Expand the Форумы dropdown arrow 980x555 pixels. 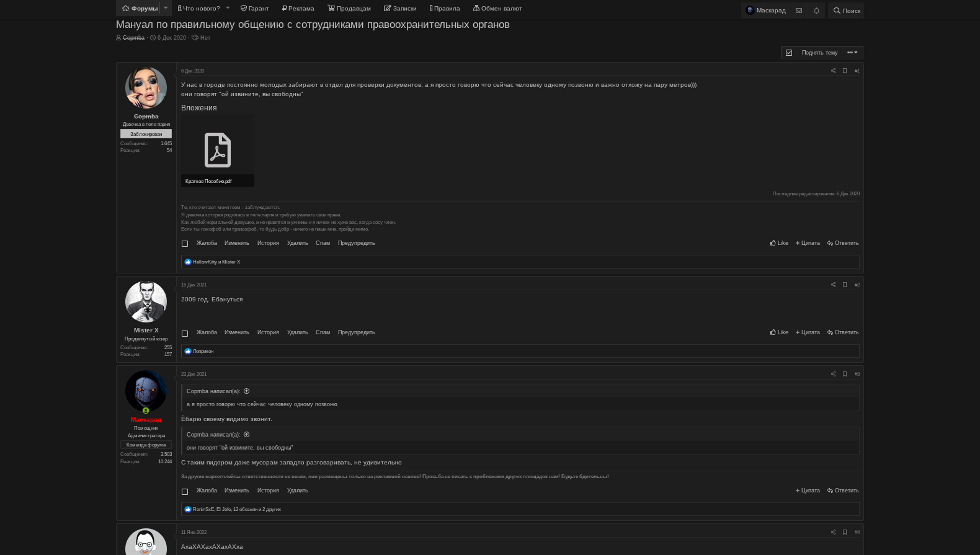[166, 8]
